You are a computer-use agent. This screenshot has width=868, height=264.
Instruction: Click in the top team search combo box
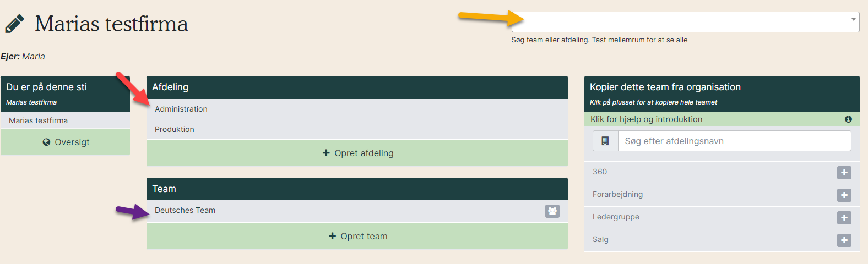685,22
